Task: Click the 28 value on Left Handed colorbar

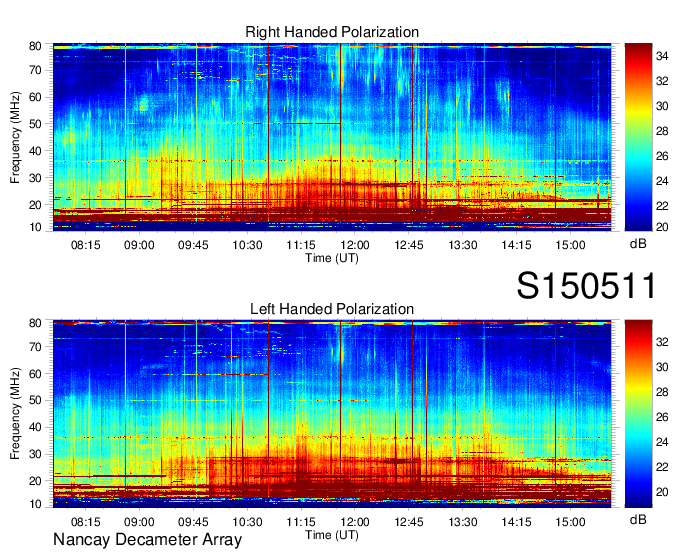Action: tap(662, 392)
